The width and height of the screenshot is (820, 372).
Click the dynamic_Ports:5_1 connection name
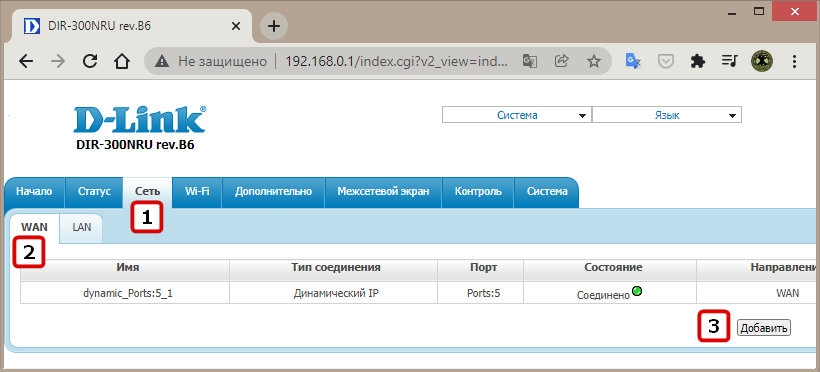tap(128, 294)
